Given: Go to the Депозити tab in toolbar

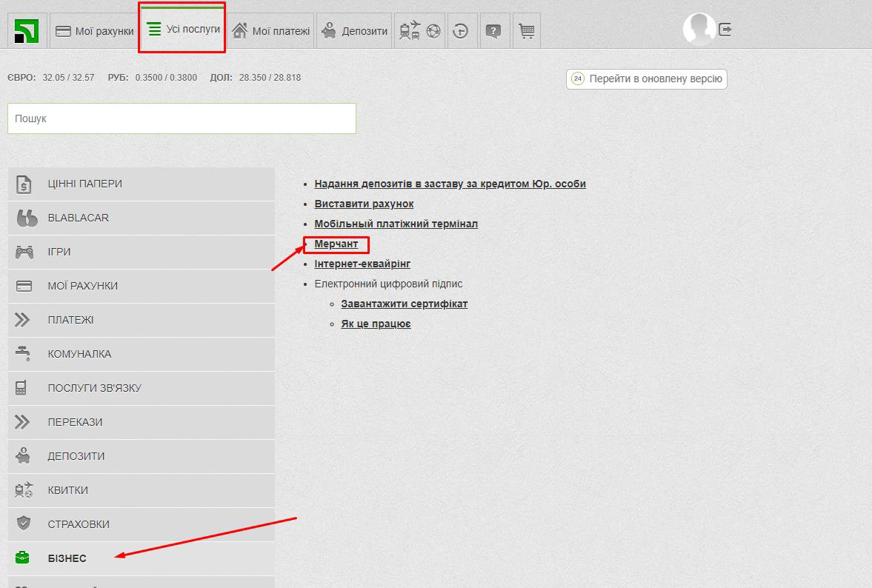Looking at the screenshot, I should [x=355, y=31].
